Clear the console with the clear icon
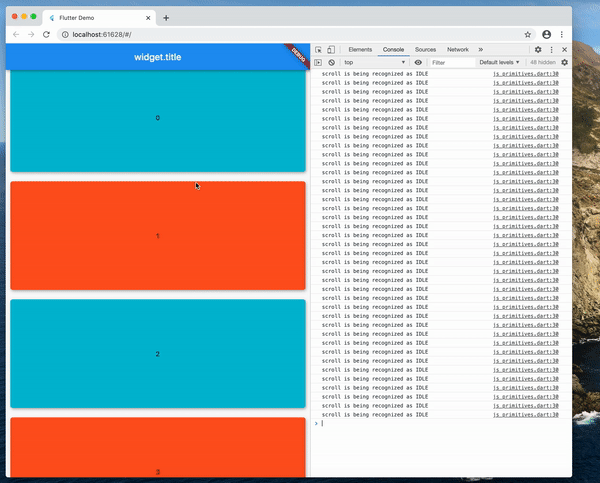600x483 pixels. 331,62
